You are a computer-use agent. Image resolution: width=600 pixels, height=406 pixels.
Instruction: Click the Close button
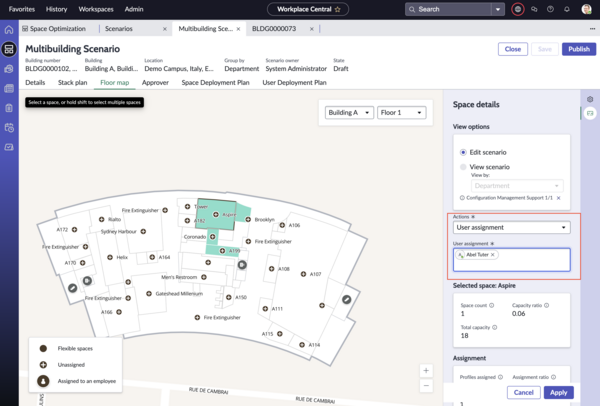513,49
